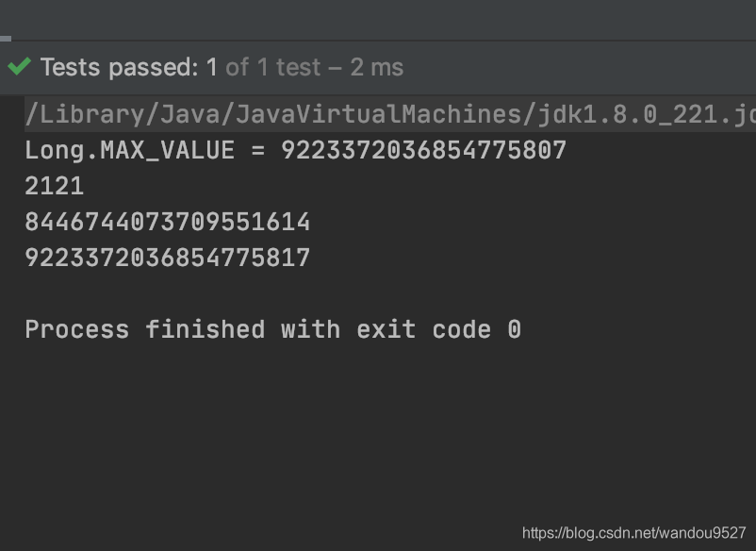Click the "exit code 0" text

tap(438, 329)
